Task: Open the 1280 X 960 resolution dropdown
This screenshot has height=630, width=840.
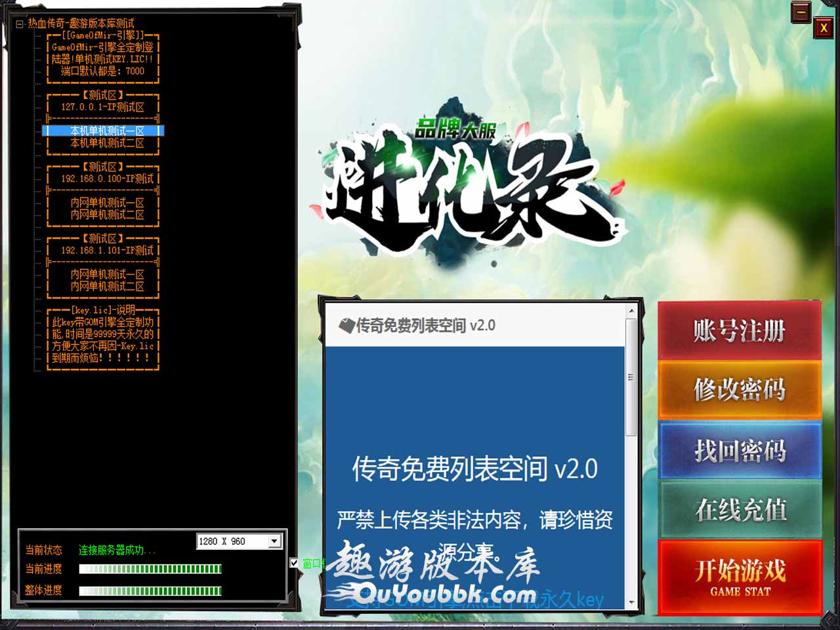Action: pos(274,541)
